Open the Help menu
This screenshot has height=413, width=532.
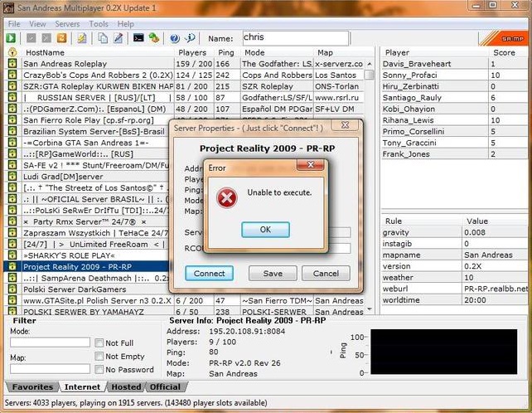click(125, 24)
